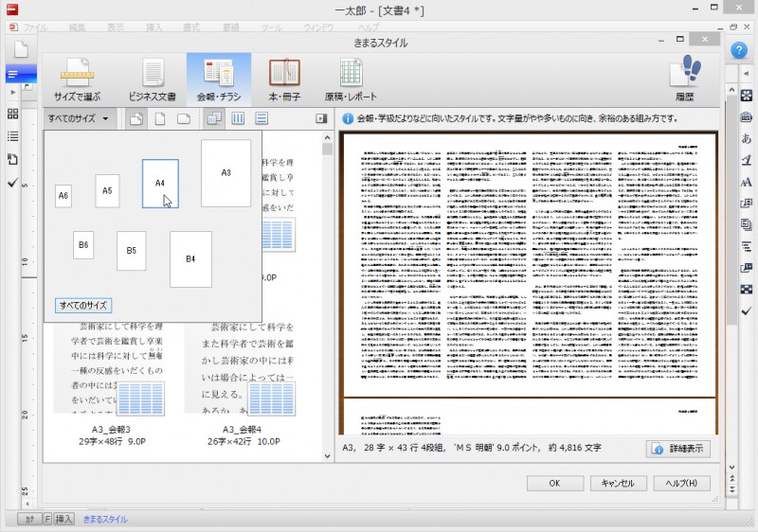Open the ツール menu
The image size is (758, 532).
pyautogui.click(x=272, y=27)
